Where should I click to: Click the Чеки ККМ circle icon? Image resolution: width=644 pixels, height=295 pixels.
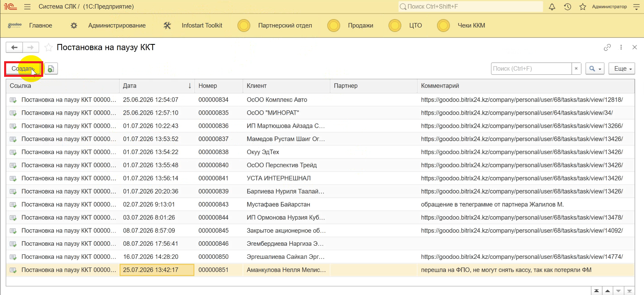pos(443,25)
